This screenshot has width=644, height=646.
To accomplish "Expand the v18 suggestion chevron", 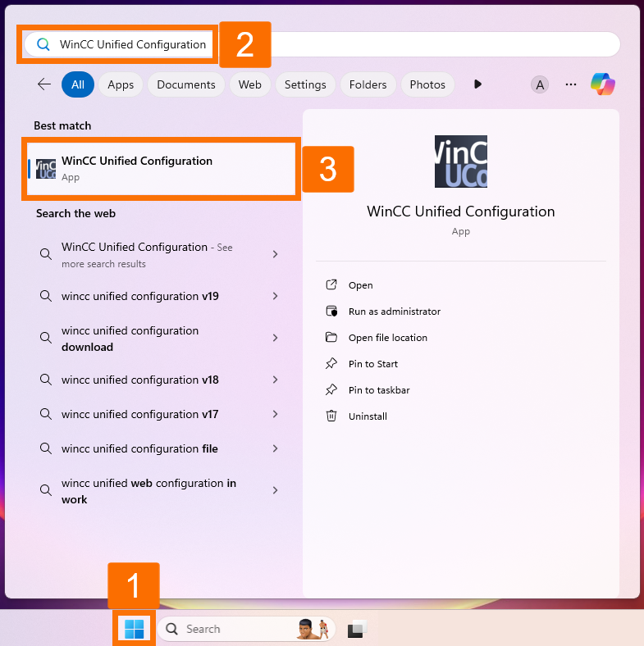I will click(x=276, y=380).
